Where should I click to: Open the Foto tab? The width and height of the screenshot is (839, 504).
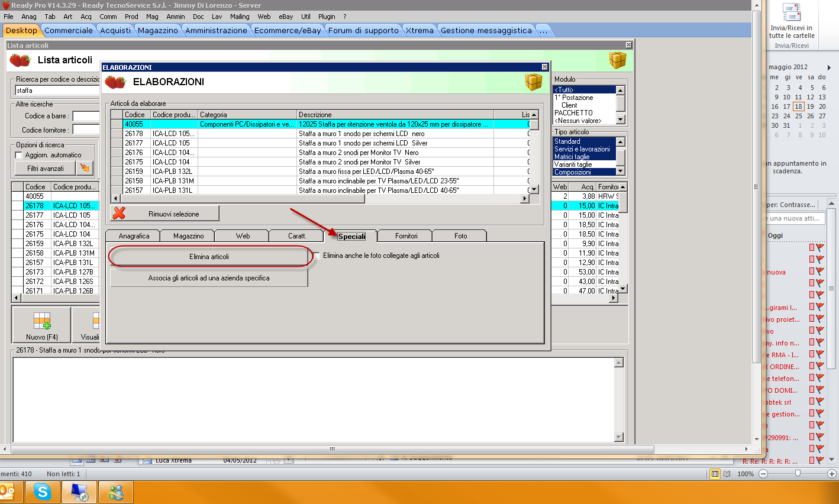pos(460,236)
